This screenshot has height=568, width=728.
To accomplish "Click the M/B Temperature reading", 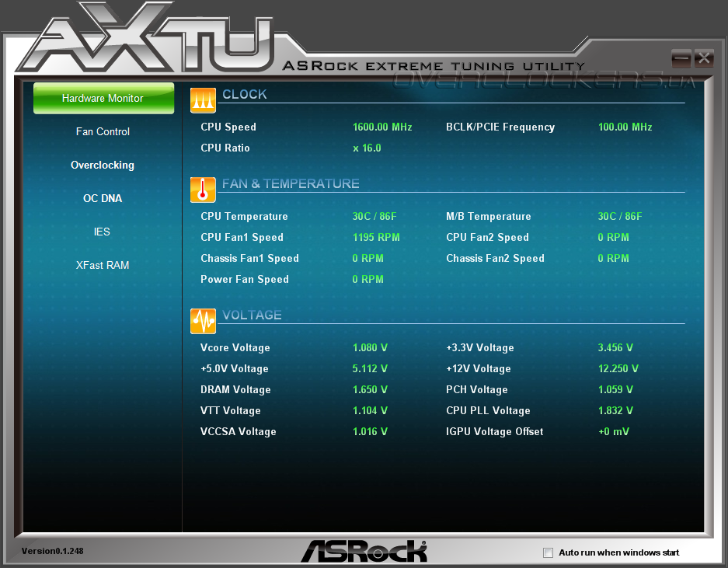I will [620, 216].
